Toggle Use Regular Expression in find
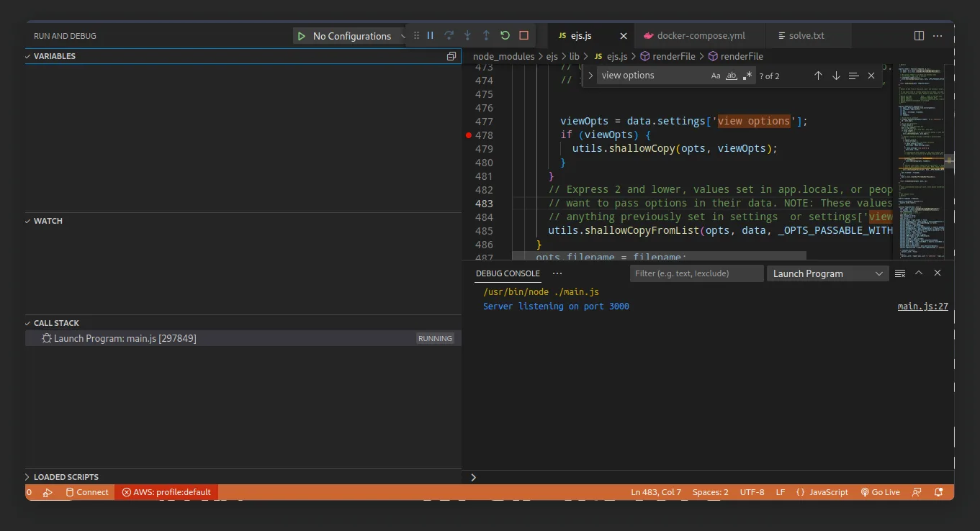The height and width of the screenshot is (531, 980). click(747, 76)
